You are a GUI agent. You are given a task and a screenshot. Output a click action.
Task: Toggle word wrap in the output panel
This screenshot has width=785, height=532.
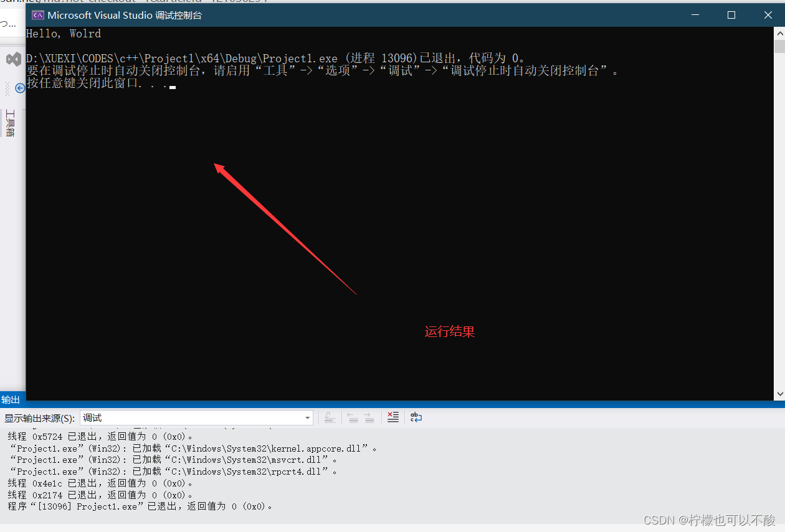416,417
